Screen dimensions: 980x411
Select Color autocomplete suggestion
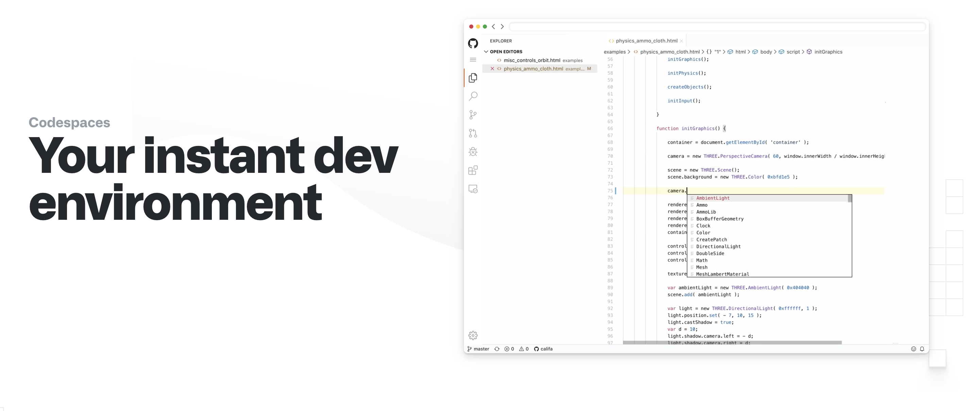768,233
